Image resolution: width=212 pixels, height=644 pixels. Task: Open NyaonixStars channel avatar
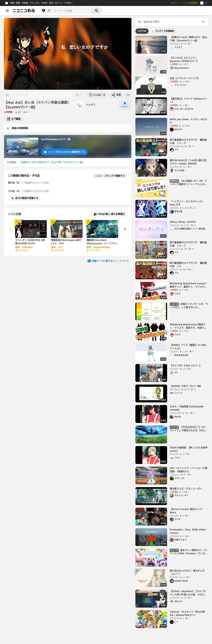point(172,68)
